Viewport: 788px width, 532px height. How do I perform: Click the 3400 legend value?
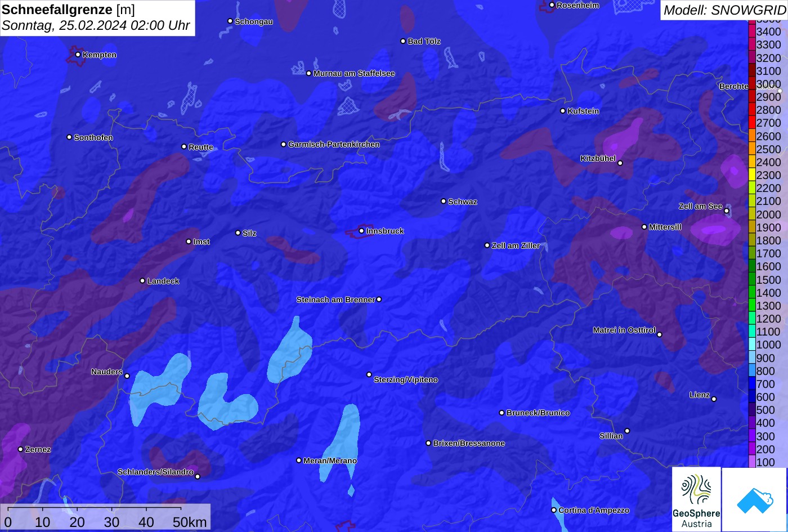pos(768,32)
